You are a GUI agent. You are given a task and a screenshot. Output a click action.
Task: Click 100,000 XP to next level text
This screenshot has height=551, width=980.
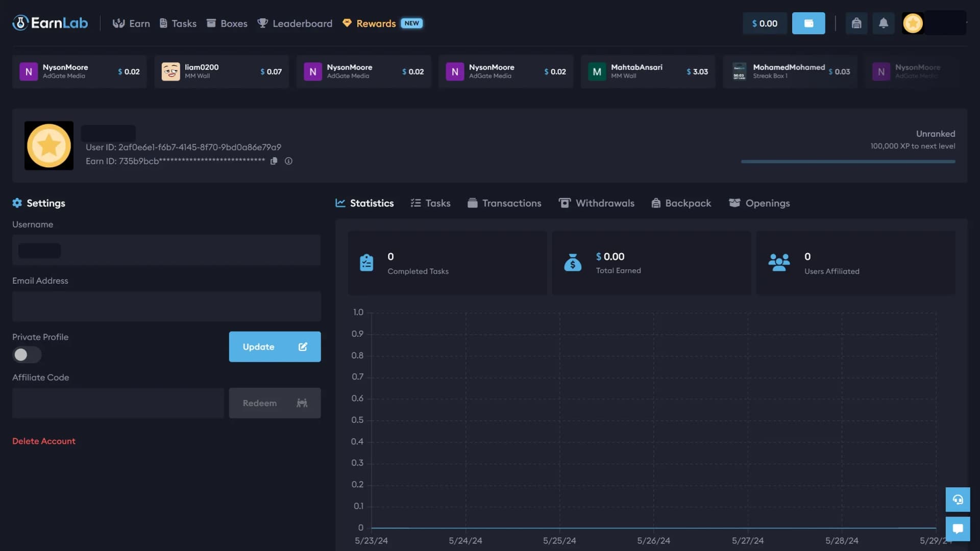(x=913, y=146)
